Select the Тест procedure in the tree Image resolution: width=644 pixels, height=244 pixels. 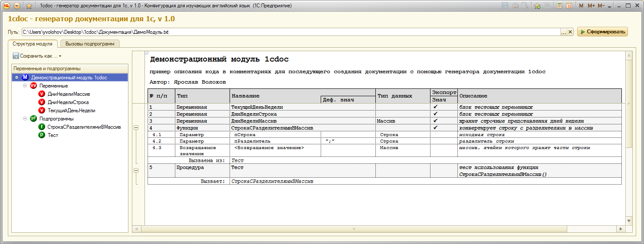click(53, 135)
